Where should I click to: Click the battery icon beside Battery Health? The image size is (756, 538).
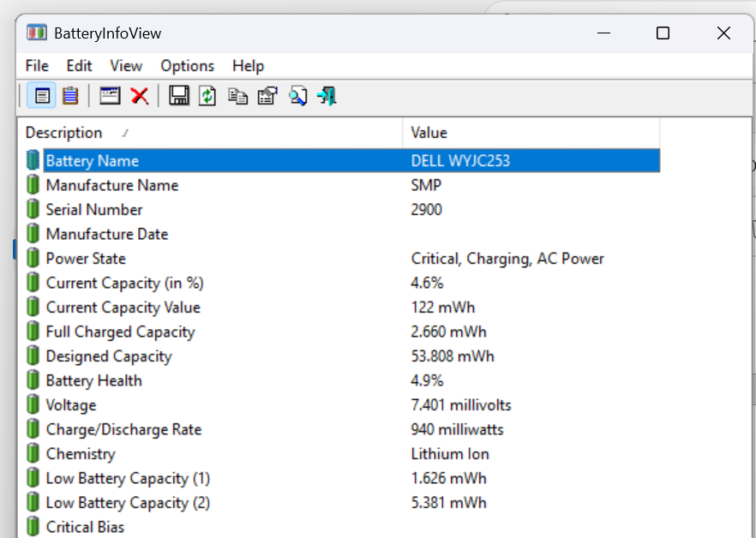(33, 380)
